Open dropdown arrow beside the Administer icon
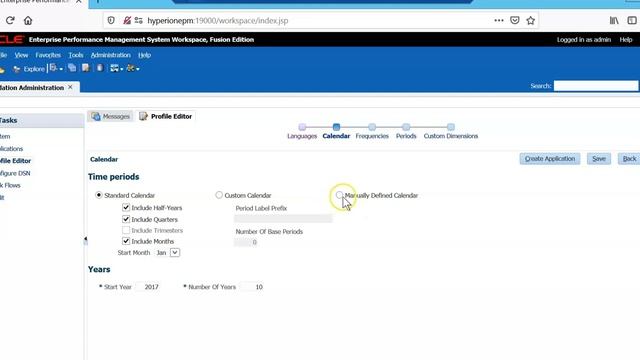640x360 pixels. tap(138, 69)
